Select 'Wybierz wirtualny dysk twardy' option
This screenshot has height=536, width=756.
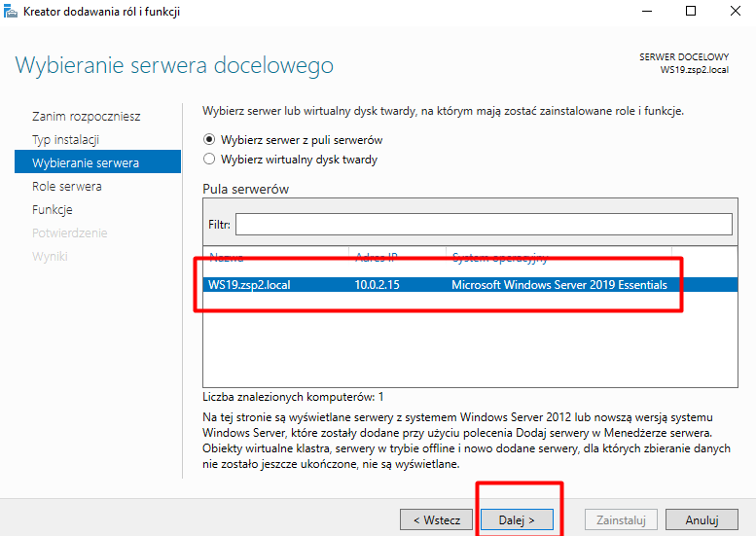click(x=209, y=159)
